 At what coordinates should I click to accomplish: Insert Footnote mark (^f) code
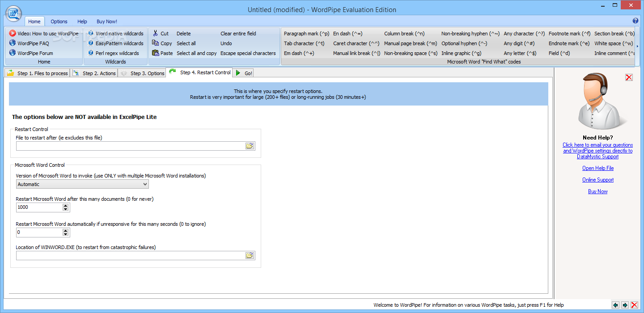click(x=569, y=34)
